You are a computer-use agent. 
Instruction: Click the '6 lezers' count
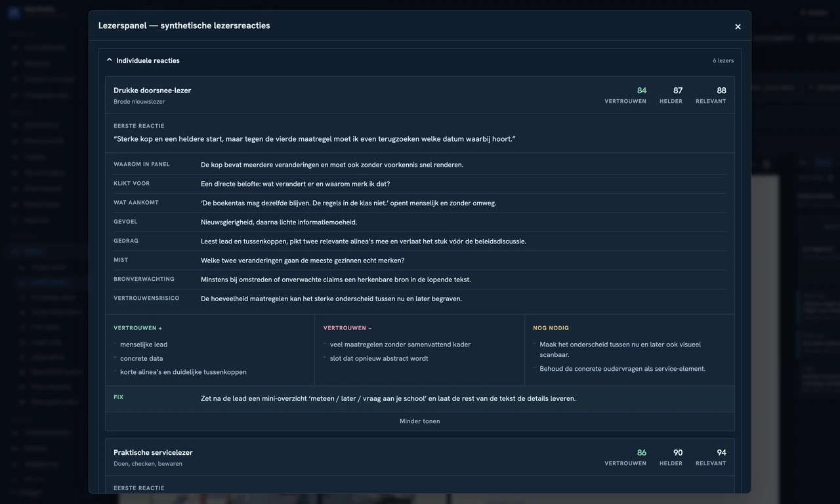[x=723, y=61]
